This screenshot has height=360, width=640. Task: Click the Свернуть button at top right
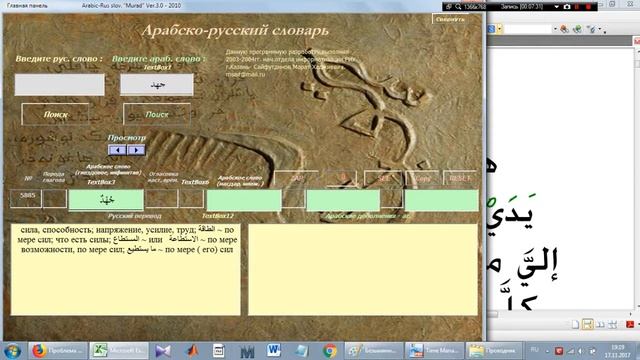coord(450,19)
